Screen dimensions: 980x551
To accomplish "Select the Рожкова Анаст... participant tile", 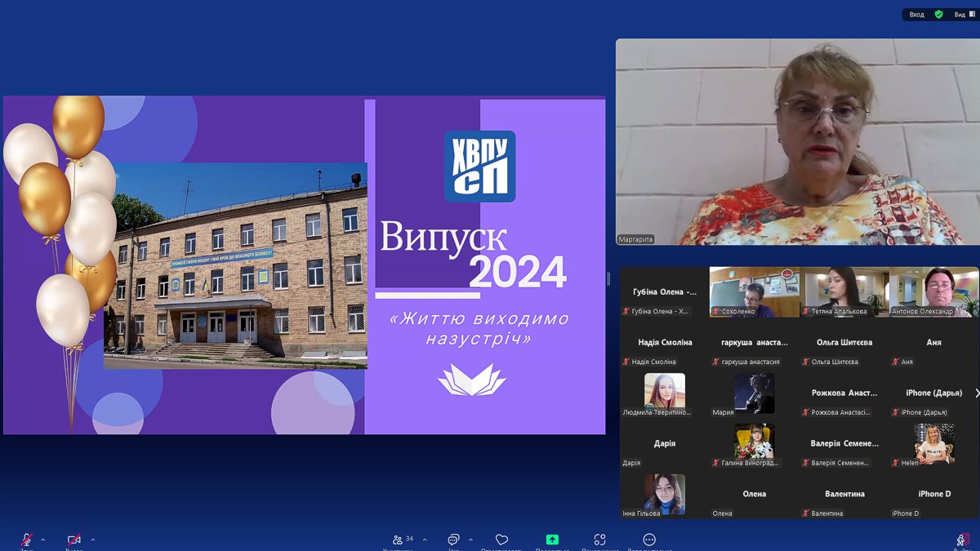I will point(844,393).
